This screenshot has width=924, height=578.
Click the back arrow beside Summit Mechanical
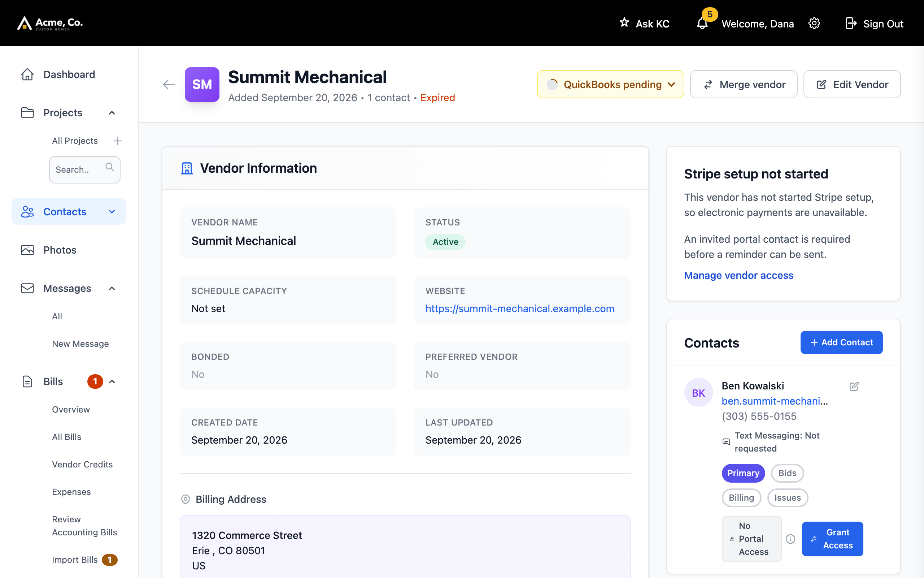(x=169, y=85)
